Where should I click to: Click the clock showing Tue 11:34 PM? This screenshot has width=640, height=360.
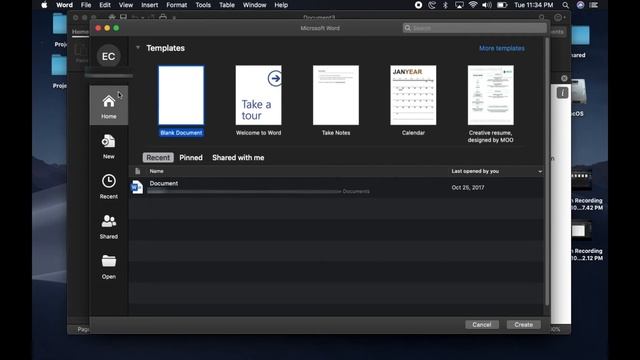point(533,5)
